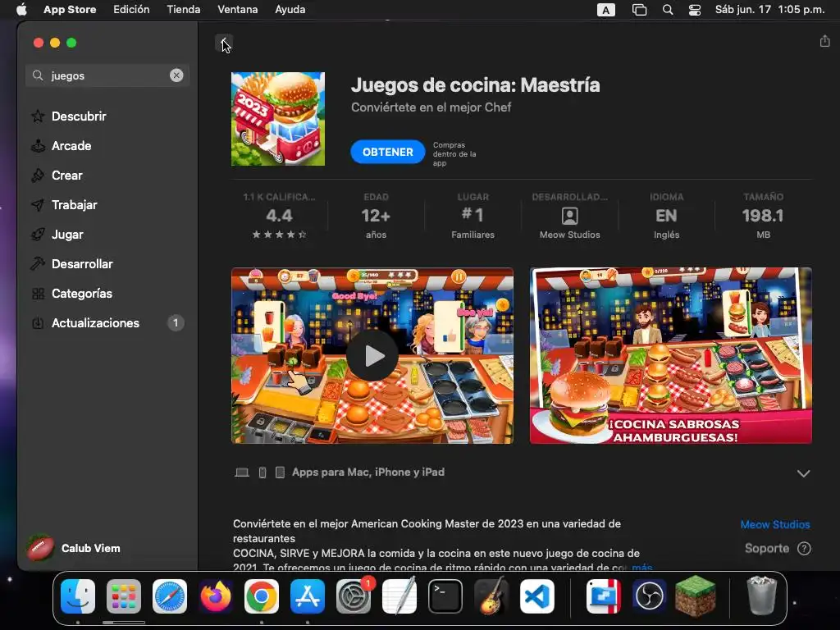Image resolution: width=840 pixels, height=630 pixels.
Task: Click the Stage Manager windows icon in menu bar
Action: click(x=639, y=10)
